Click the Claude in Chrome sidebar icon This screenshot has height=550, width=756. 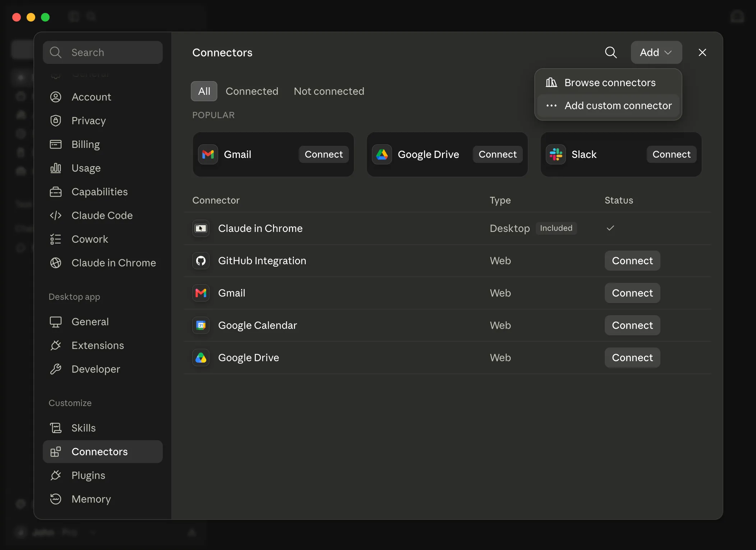56,263
